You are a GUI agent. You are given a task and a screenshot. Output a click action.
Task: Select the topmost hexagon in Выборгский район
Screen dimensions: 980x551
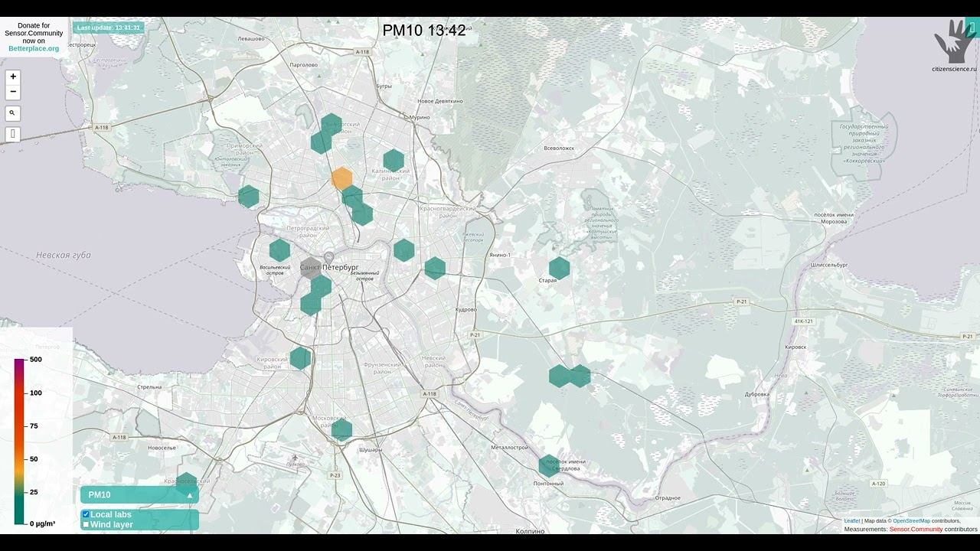point(331,125)
